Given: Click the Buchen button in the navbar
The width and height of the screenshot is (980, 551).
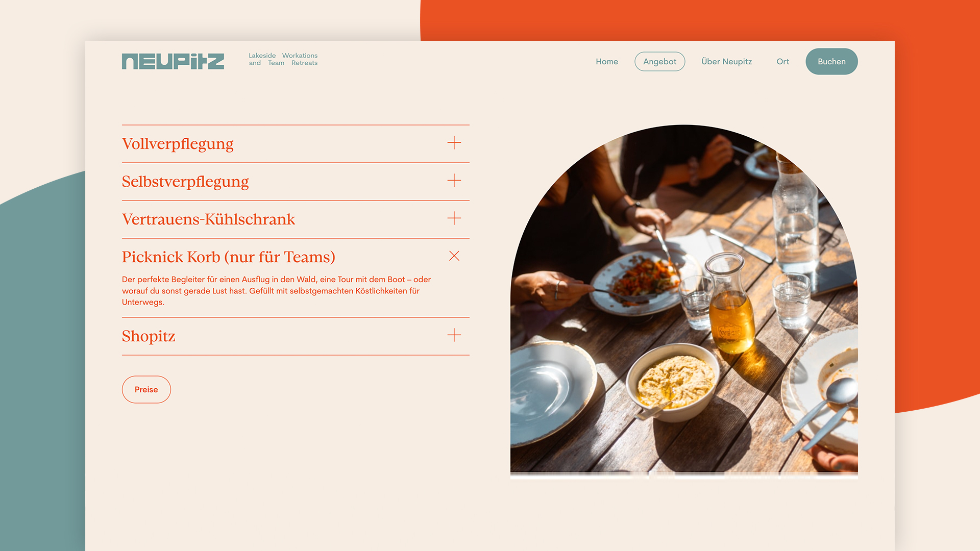Looking at the screenshot, I should pos(831,61).
